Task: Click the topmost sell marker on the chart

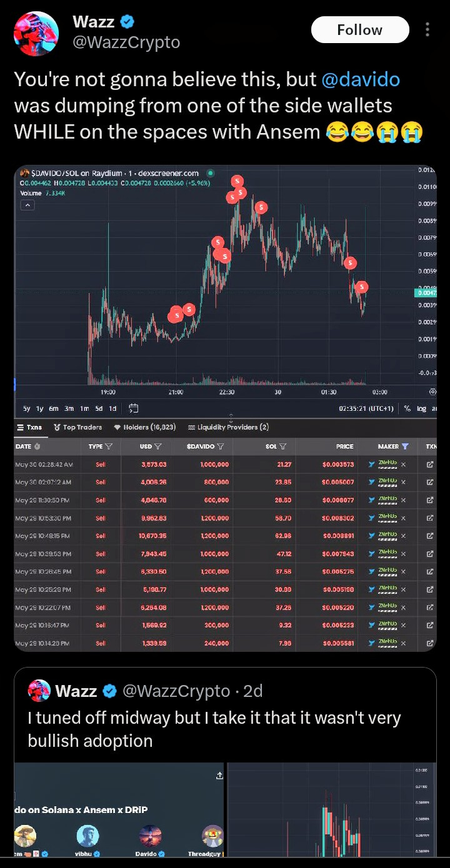Action: point(237,182)
